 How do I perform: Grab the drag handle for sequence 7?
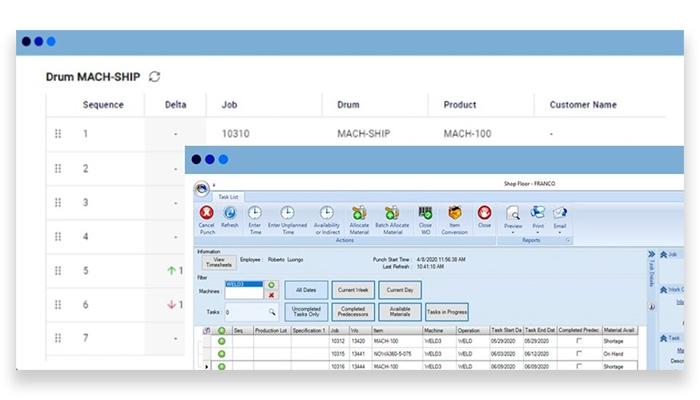58,338
